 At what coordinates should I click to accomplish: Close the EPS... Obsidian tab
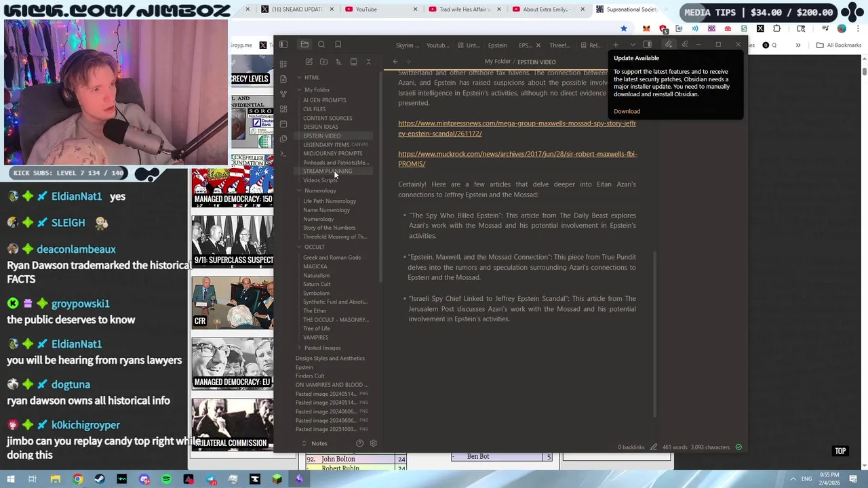point(538,45)
